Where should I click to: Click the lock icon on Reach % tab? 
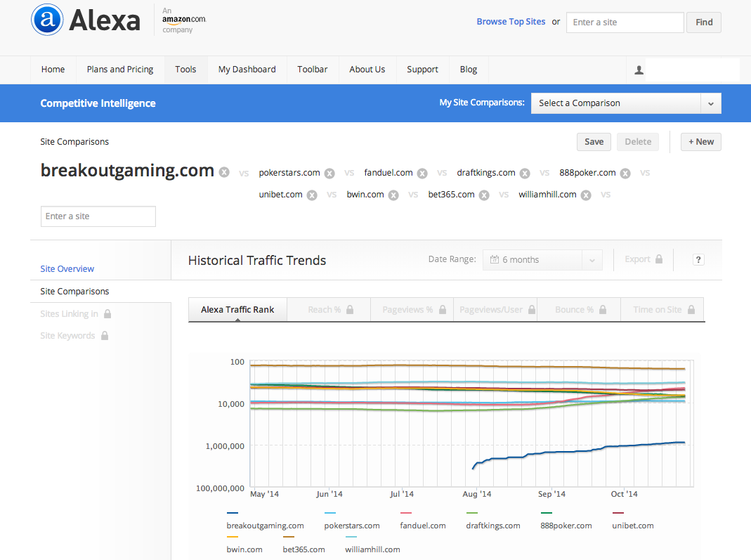click(350, 309)
